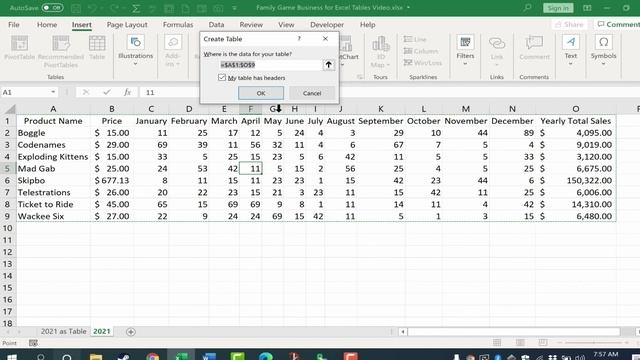Click the Comments button at top right
This screenshot has width=640, height=360.
coord(617,24)
